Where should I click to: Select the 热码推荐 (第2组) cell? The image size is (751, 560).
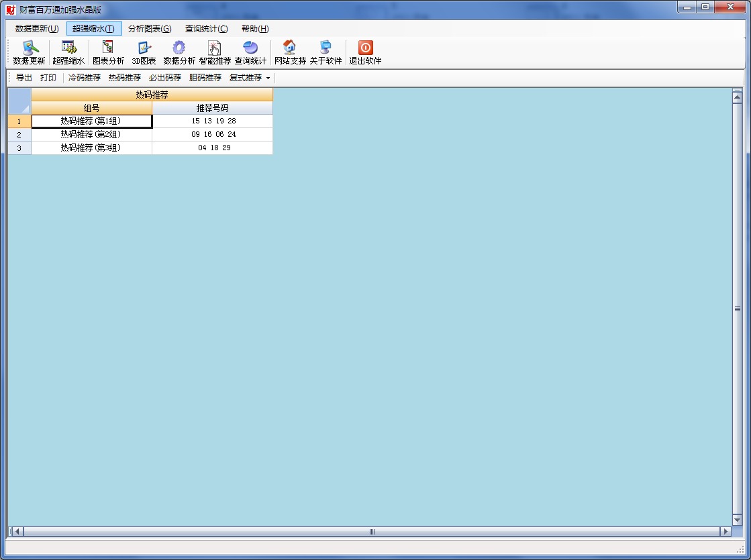(91, 135)
